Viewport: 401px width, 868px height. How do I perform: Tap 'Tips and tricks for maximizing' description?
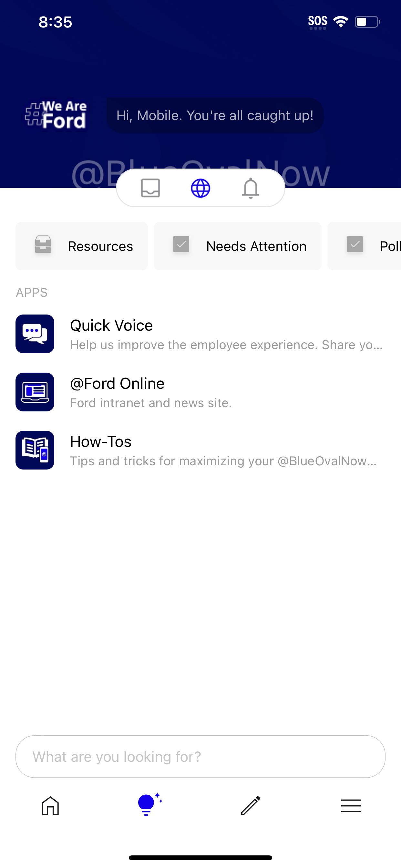tap(223, 461)
